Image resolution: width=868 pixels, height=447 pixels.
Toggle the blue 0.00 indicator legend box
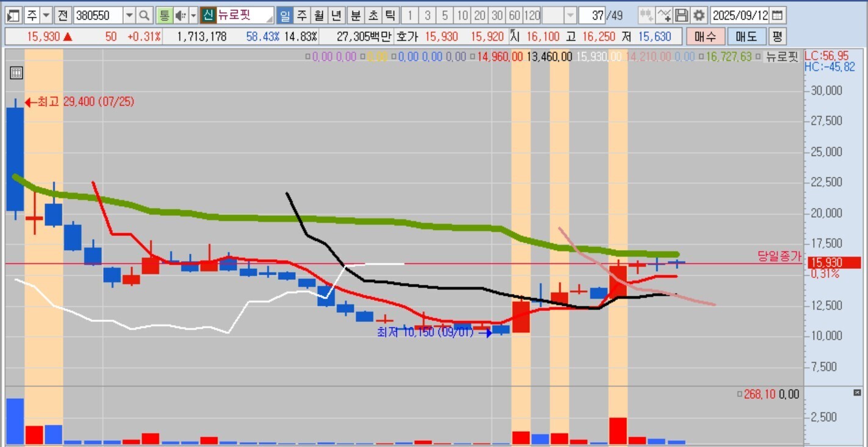point(395,57)
